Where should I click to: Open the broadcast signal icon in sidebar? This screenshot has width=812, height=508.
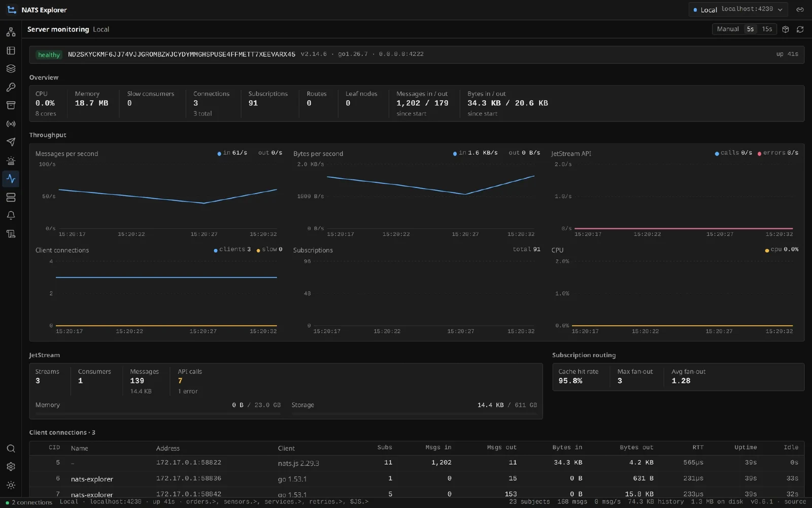click(11, 124)
